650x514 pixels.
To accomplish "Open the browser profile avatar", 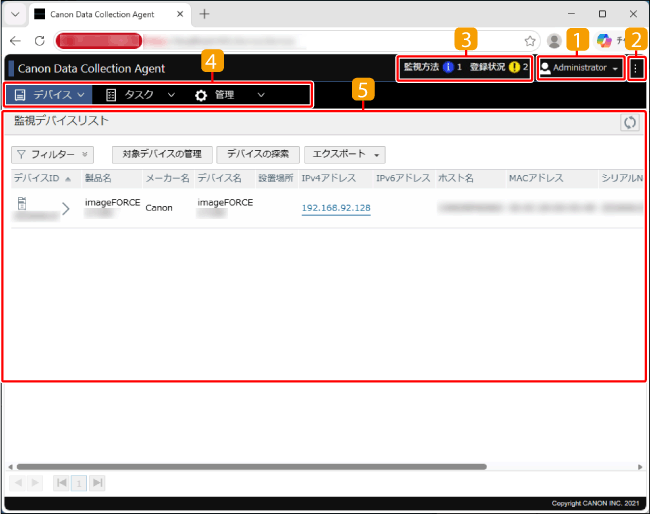I will click(554, 41).
